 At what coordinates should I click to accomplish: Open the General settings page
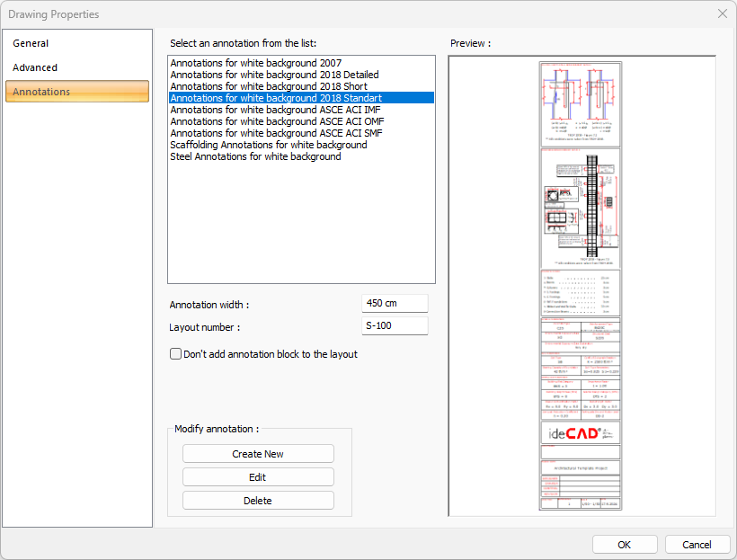click(31, 43)
